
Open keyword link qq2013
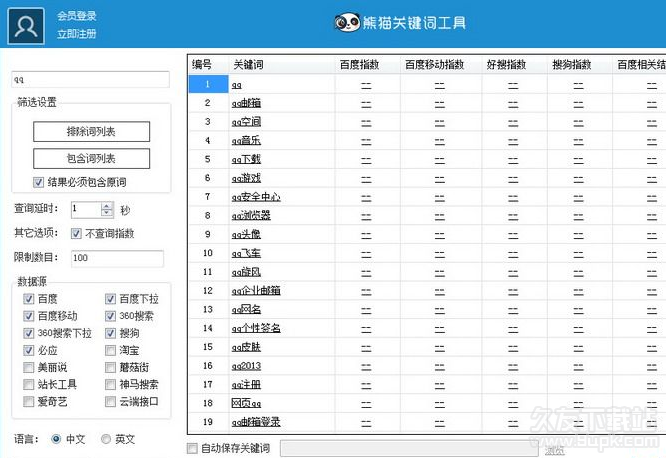point(246,366)
